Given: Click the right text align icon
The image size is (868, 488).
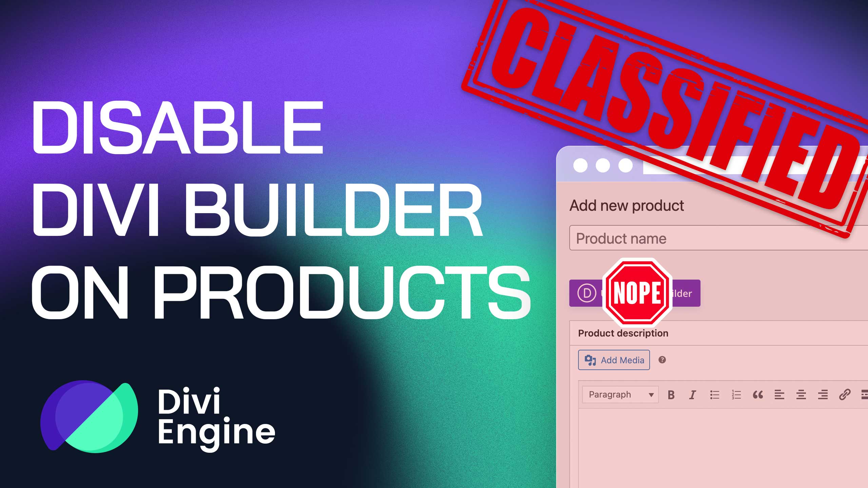Looking at the screenshot, I should (823, 394).
